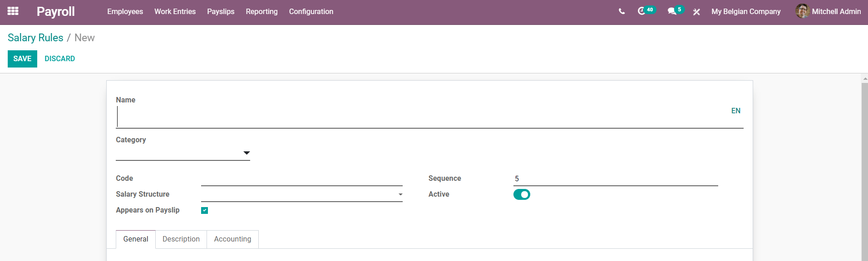Focus the Code input field
The width and height of the screenshot is (868, 261).
[302, 179]
